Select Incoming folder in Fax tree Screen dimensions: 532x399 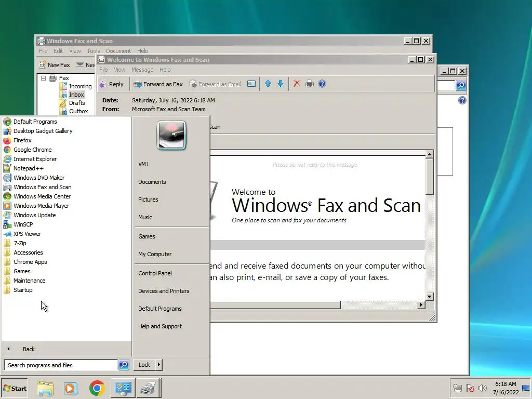(x=76, y=86)
